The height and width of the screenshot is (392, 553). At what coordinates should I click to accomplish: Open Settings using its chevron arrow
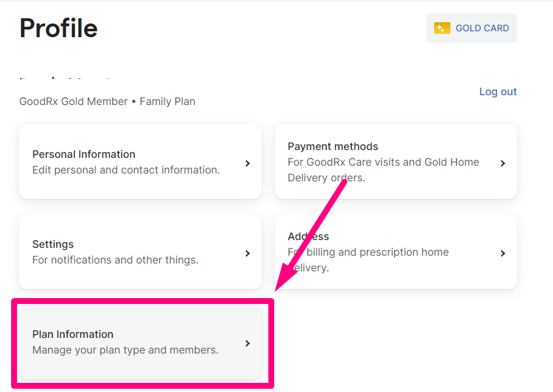pos(247,253)
